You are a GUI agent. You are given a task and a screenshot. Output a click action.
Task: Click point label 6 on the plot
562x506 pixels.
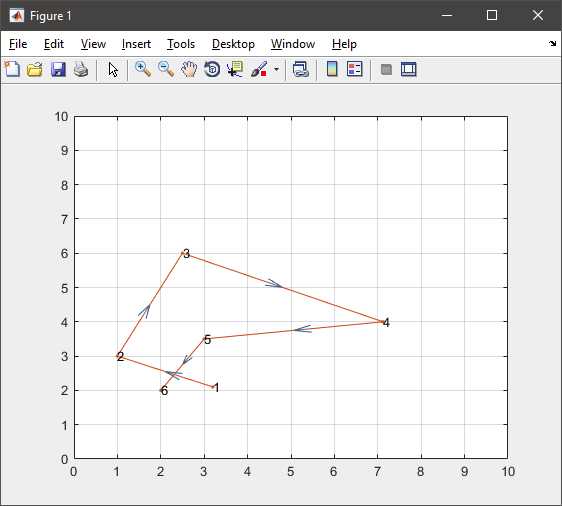pos(164,391)
